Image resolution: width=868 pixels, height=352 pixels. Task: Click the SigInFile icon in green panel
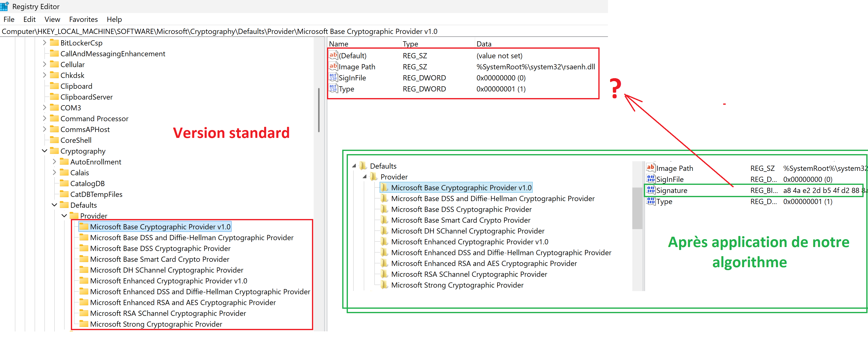651,179
